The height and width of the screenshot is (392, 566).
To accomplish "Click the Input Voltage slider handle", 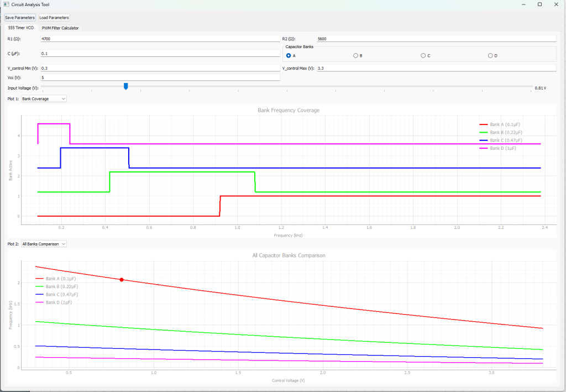I will pyautogui.click(x=126, y=86).
